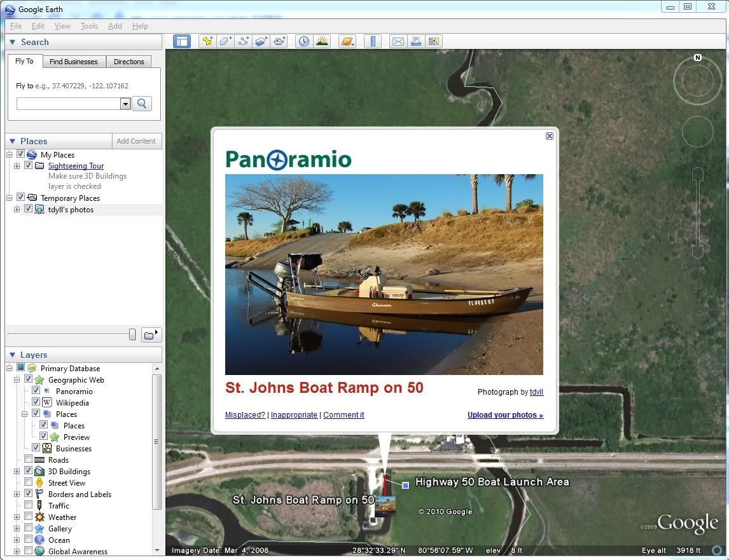The height and width of the screenshot is (560, 729).
Task: View in Google Maps icon
Action: coord(433,41)
